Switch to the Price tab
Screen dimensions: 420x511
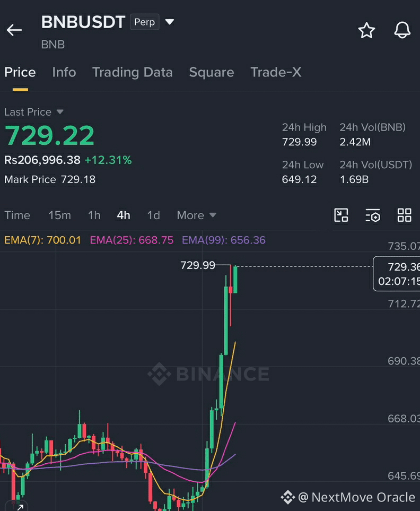20,72
